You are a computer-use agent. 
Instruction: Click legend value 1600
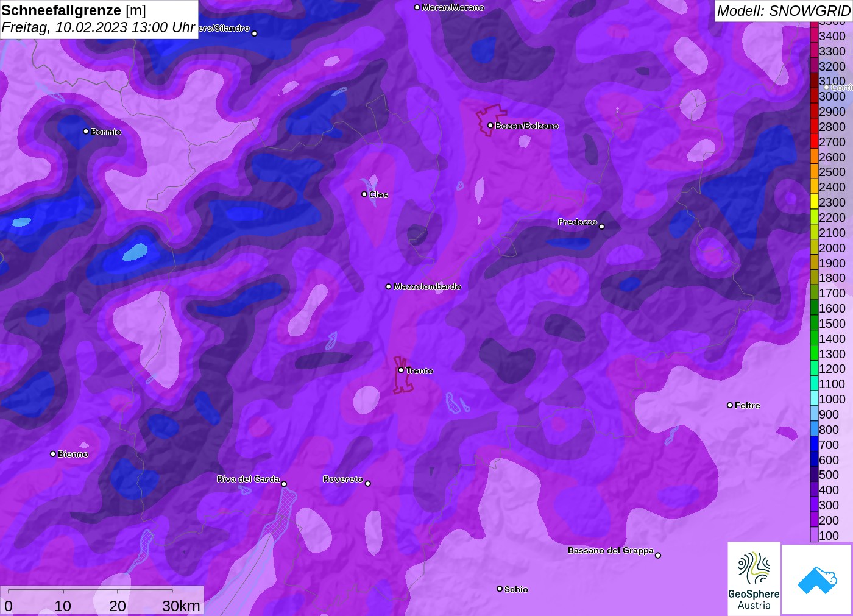[x=832, y=308]
